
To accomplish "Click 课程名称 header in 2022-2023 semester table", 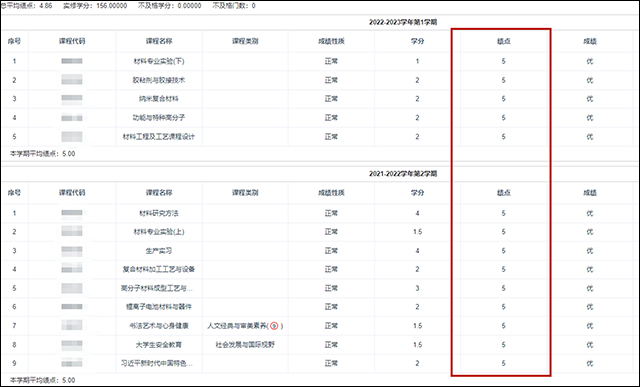I will click(x=159, y=41).
